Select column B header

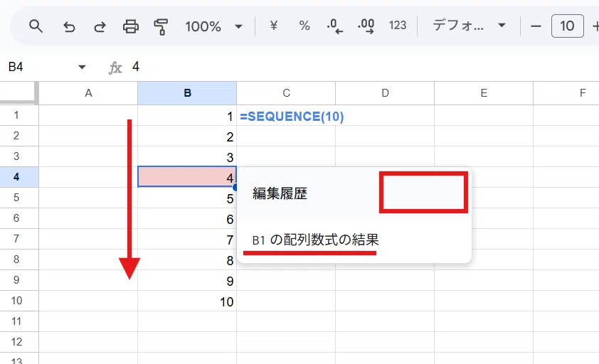(x=187, y=93)
